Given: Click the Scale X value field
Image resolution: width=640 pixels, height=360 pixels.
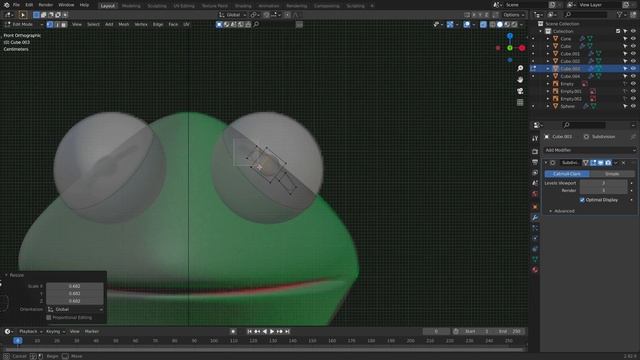Looking at the screenshot, I should point(75,286).
